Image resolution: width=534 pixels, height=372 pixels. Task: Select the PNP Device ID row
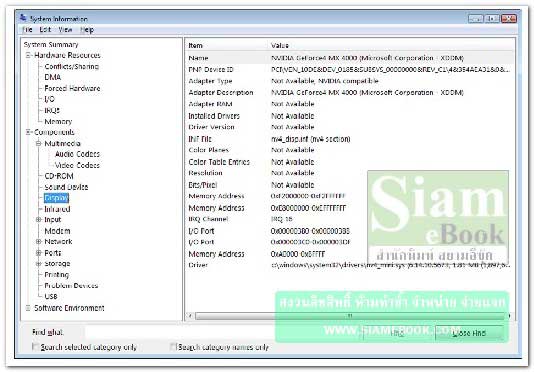click(350, 69)
